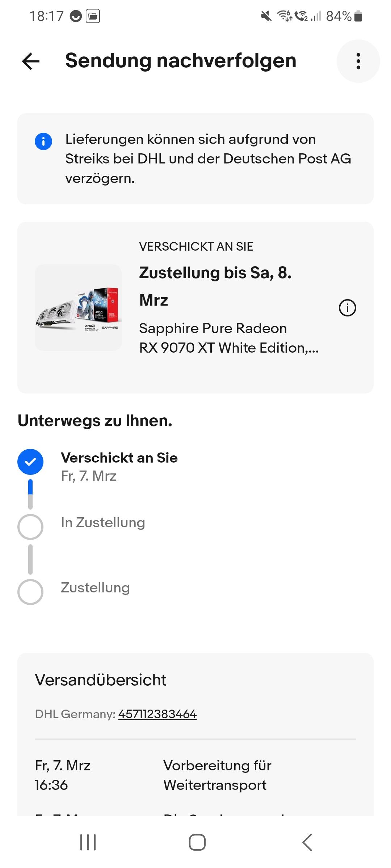
Task: Tap the tracking progress bar segment
Action: click(30, 494)
